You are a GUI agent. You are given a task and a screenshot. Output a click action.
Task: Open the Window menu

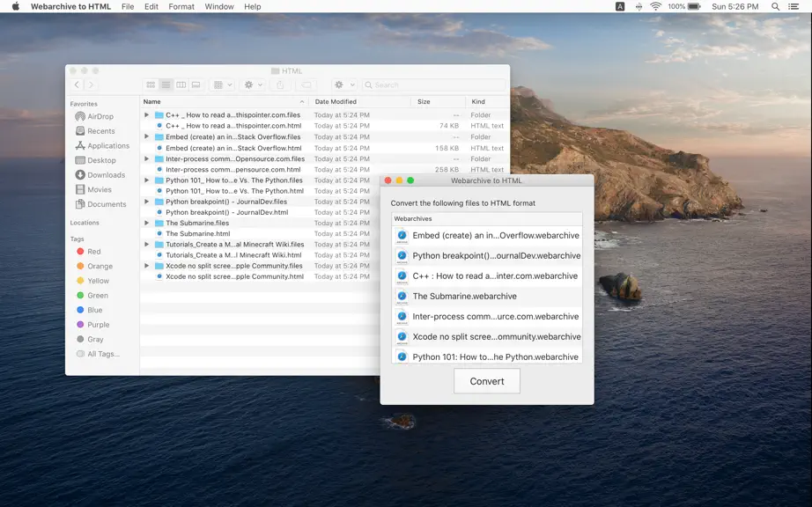[219, 6]
